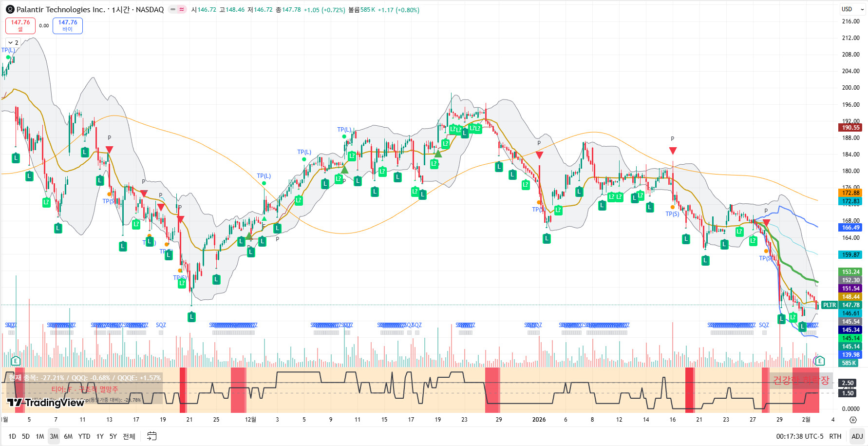The height and width of the screenshot is (446, 868).
Task: Click the 159.87 cyan price label
Action: pyautogui.click(x=850, y=255)
